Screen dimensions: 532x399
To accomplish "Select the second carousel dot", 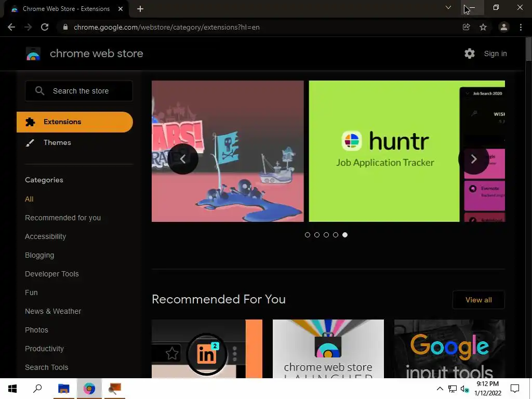I will click(317, 235).
